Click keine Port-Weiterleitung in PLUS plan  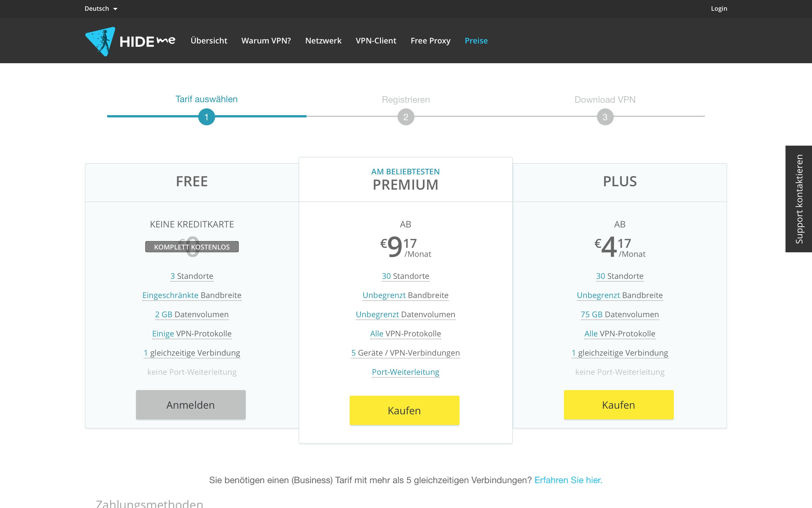(x=619, y=372)
